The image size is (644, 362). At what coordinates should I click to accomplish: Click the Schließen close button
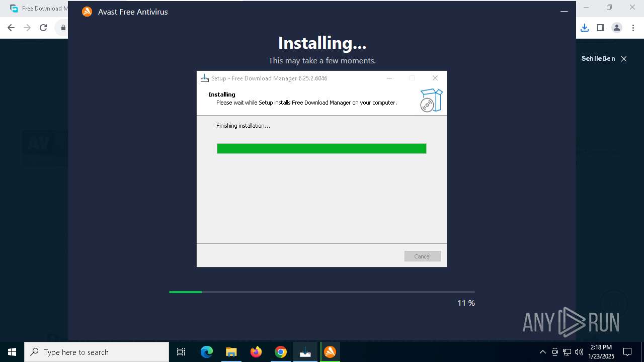[x=604, y=59]
